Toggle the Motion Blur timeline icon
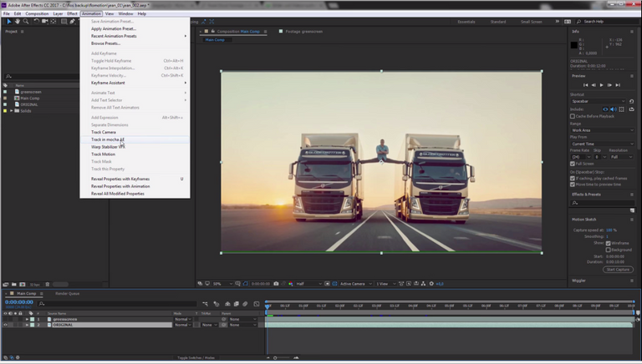This screenshot has height=364, width=642. point(245,304)
